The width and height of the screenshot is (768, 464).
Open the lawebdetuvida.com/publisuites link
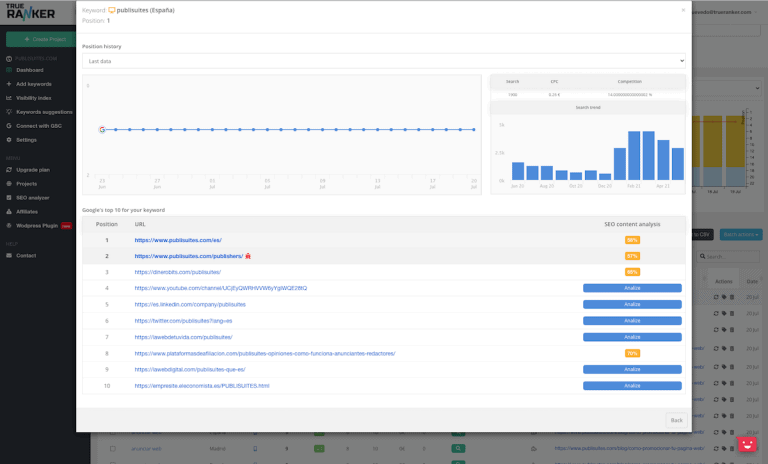tap(183, 337)
